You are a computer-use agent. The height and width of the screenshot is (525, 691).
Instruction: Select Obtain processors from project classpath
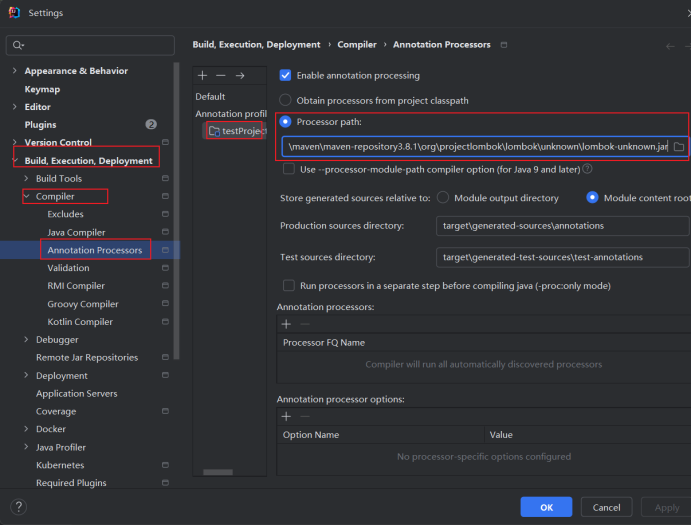[x=285, y=100]
